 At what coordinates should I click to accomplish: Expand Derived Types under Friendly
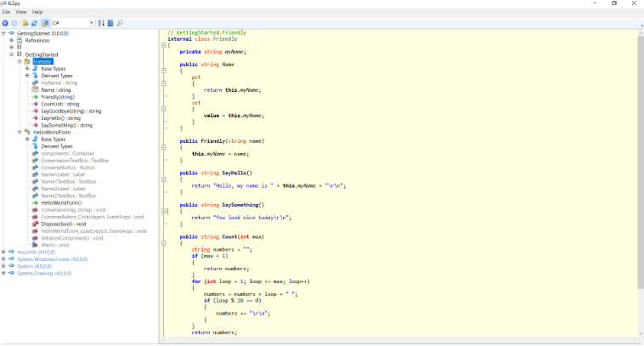[27, 76]
